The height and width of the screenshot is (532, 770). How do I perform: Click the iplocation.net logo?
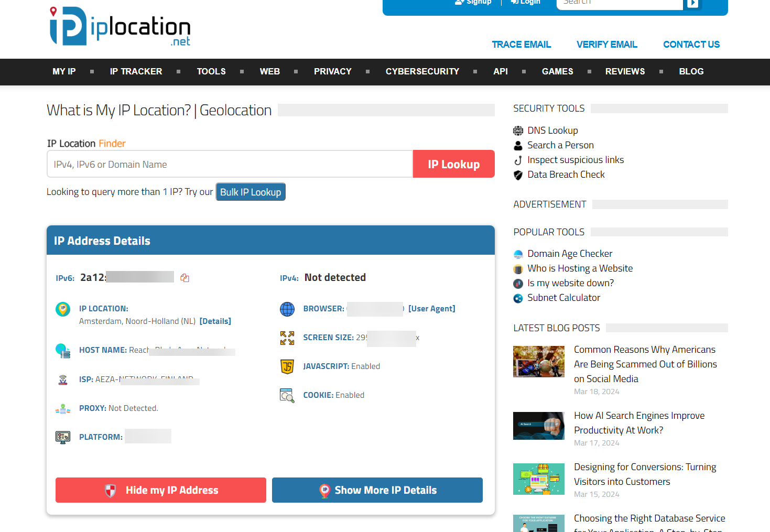(x=120, y=27)
